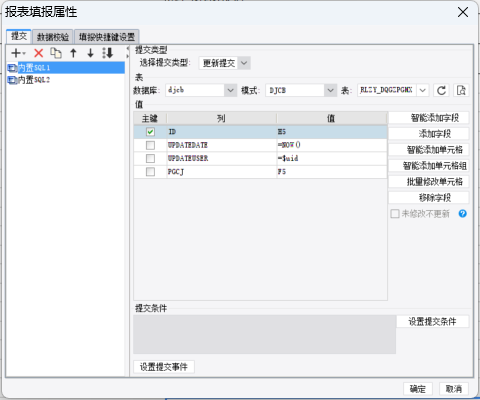Screen dimensions: 480x400
Task: Click the copy item icon
Action: click(x=56, y=53)
